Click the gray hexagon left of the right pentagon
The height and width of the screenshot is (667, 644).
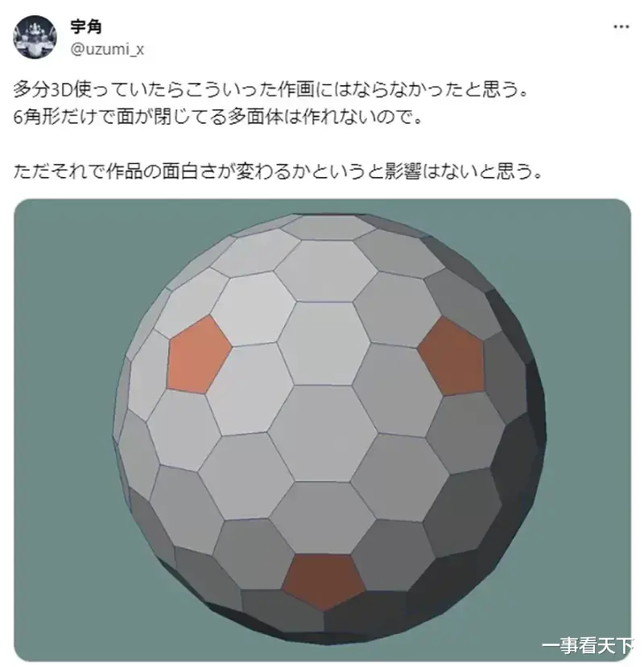tap(396, 390)
